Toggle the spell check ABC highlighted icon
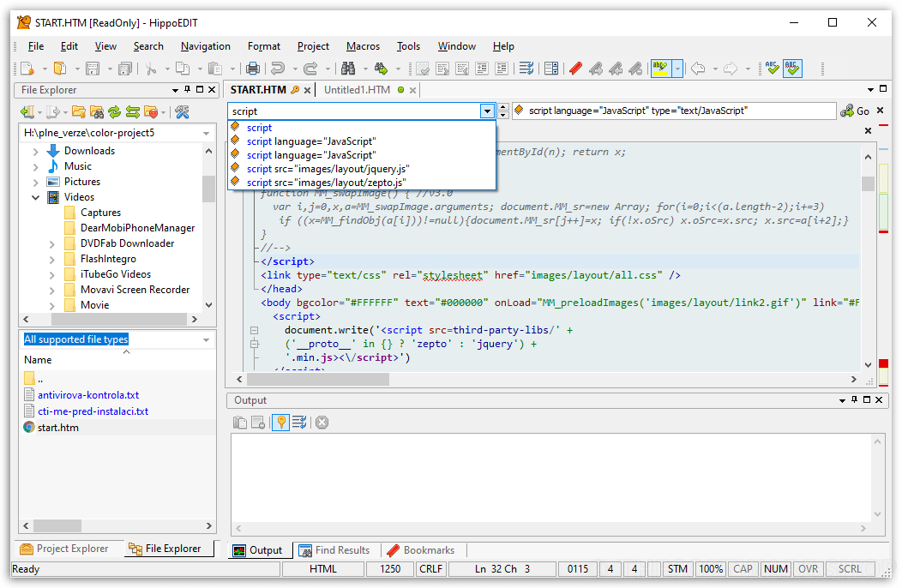This screenshot has width=902, height=588. [792, 69]
